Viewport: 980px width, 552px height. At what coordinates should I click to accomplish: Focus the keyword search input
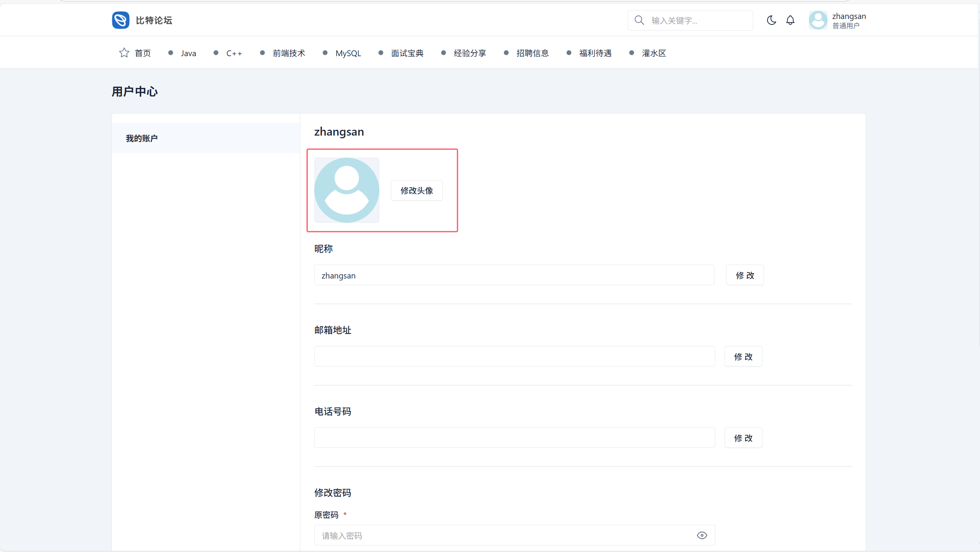697,21
